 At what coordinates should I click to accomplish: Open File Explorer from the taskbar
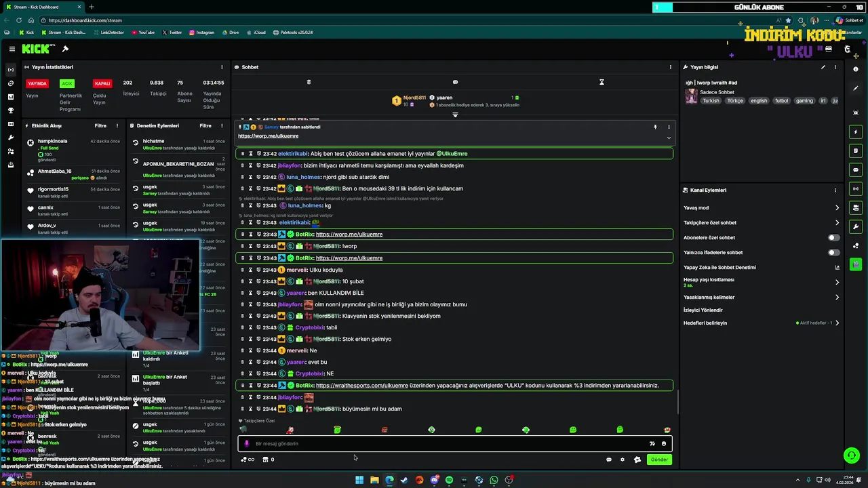tap(374, 480)
